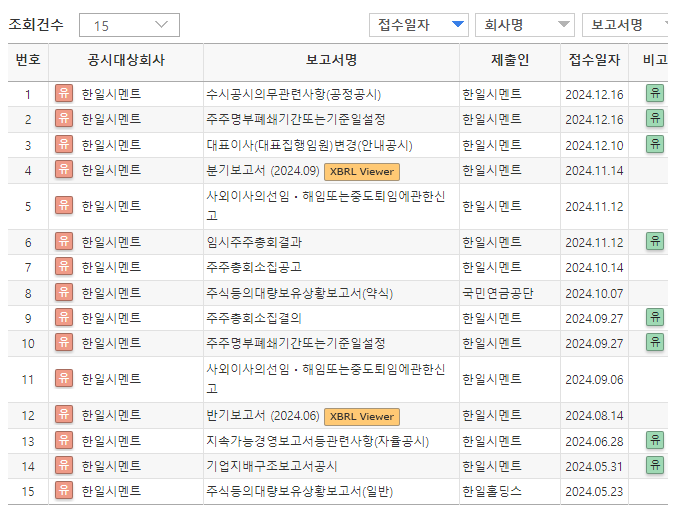
Task: Open XBRL Viewer for 반기보고서 (2024.06)
Action: pos(362,417)
